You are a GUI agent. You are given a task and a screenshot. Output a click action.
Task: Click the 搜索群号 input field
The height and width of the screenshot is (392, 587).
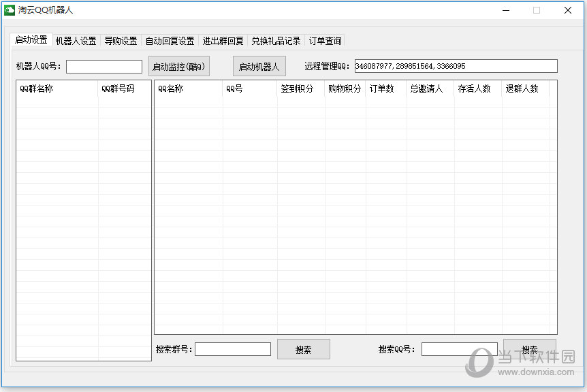coord(233,349)
